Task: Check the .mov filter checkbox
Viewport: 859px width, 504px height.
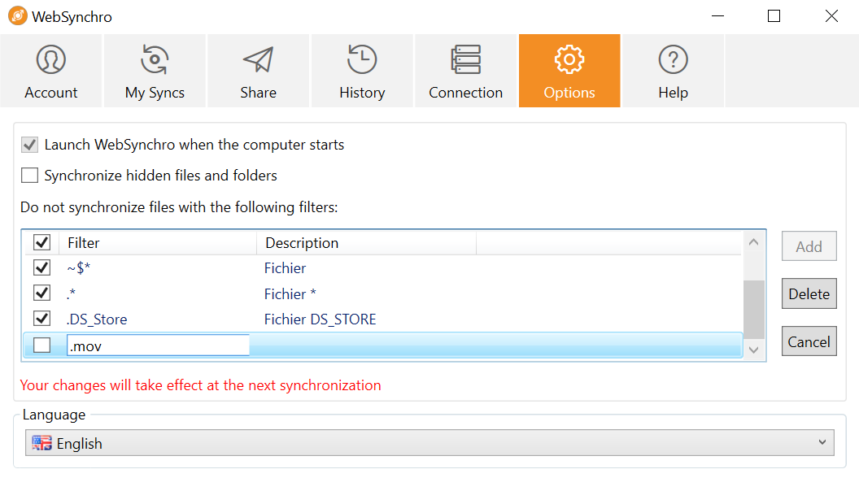Action: [x=41, y=345]
